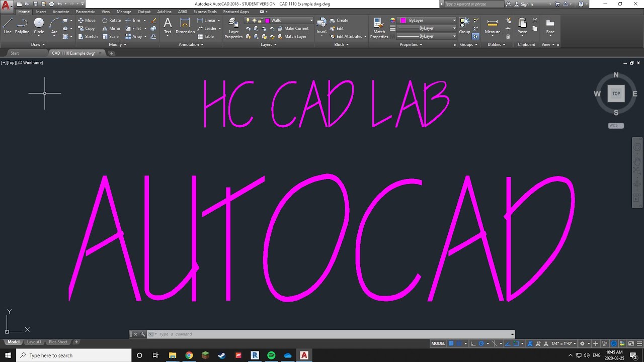Toggle ortho mode in status bar
The height and width of the screenshot is (362, 644).
coord(473,343)
